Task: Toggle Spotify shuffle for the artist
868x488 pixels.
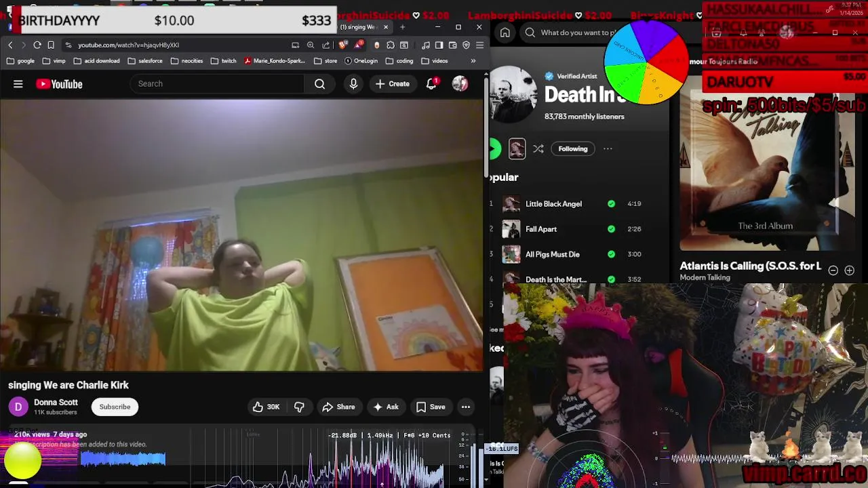Action: tap(538, 148)
